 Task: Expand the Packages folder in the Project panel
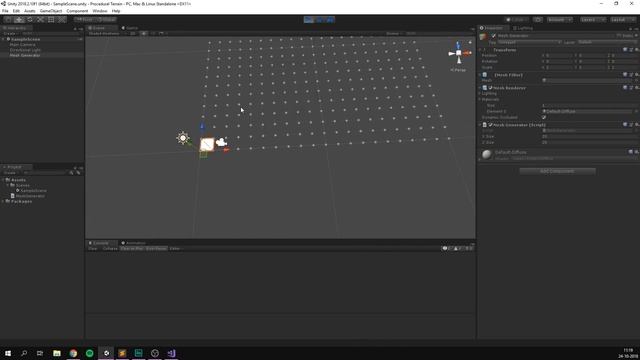coord(4,201)
